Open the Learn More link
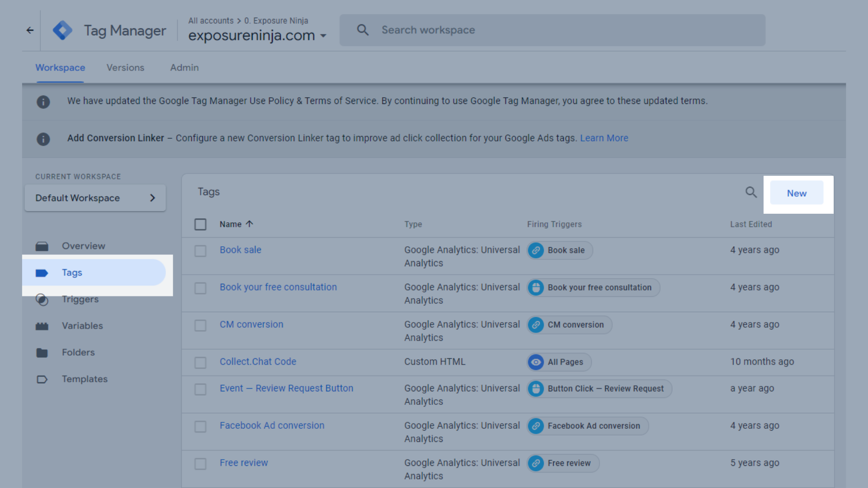The height and width of the screenshot is (488, 868). click(604, 138)
